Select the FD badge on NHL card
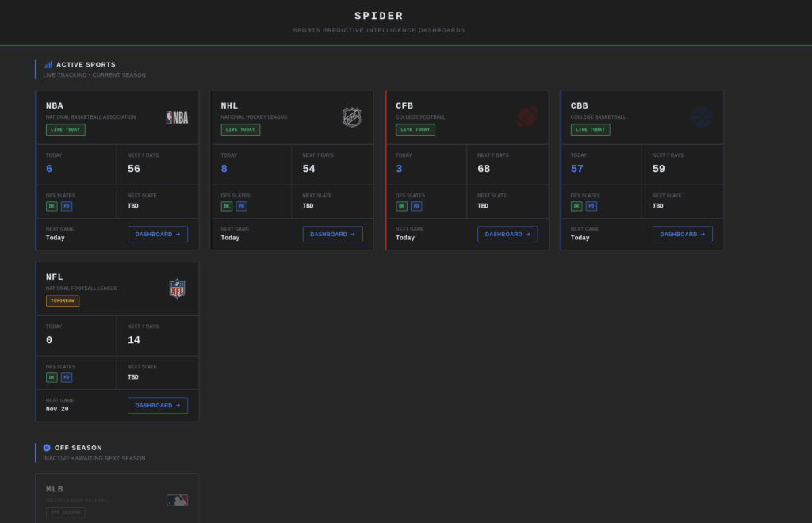Viewport: 812px width, 523px height. 241,206
